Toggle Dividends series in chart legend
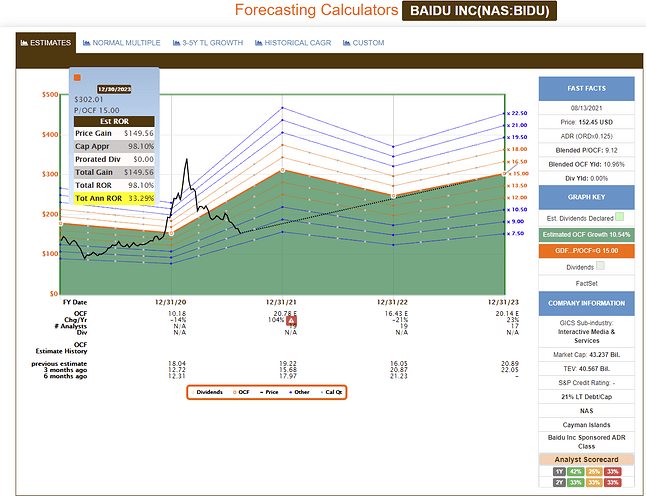Screen dimensions: 646x499 coord(207,392)
